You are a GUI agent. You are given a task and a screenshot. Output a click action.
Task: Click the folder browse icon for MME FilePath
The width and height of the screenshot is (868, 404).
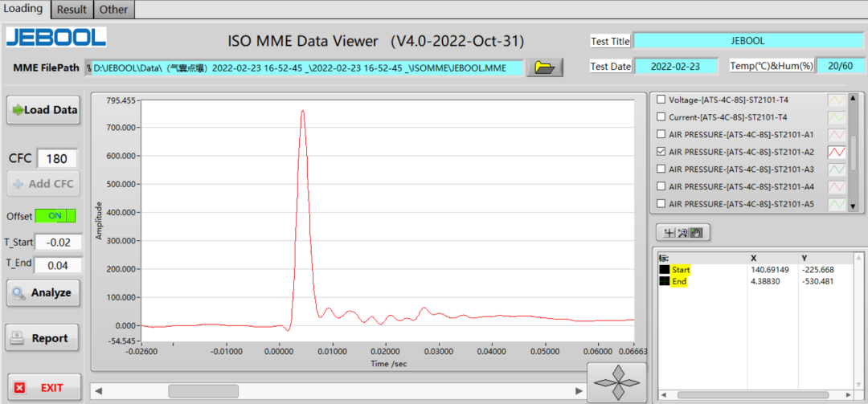click(x=544, y=67)
